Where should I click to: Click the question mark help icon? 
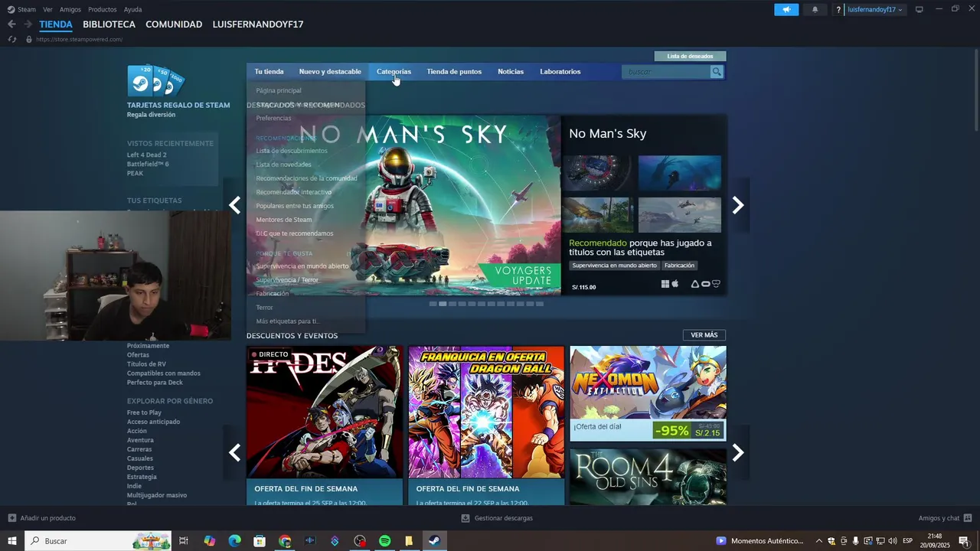[838, 10]
